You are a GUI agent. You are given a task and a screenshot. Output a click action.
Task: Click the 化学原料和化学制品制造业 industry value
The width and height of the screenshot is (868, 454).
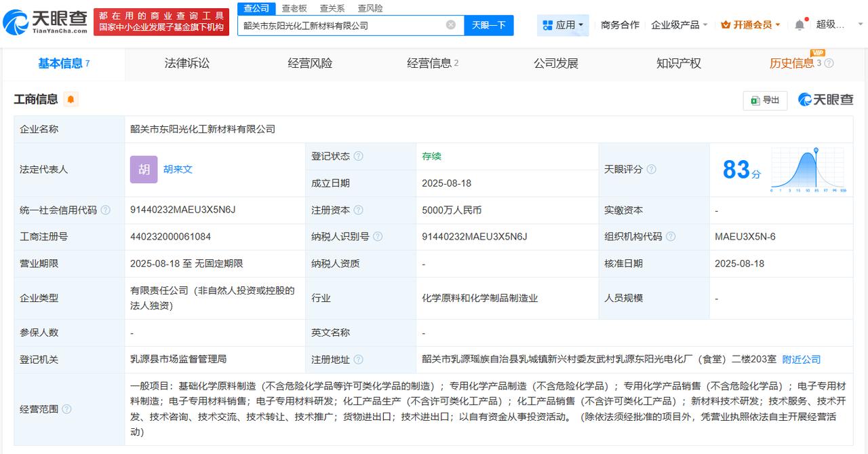click(x=480, y=298)
